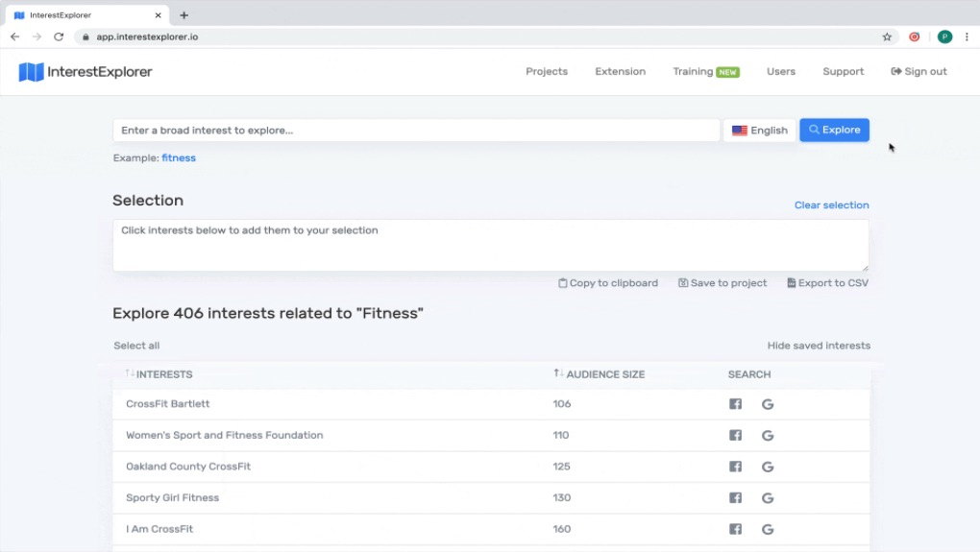Search CrossFit Bartlett on Google
Screen dimensions: 980x552
click(x=768, y=404)
